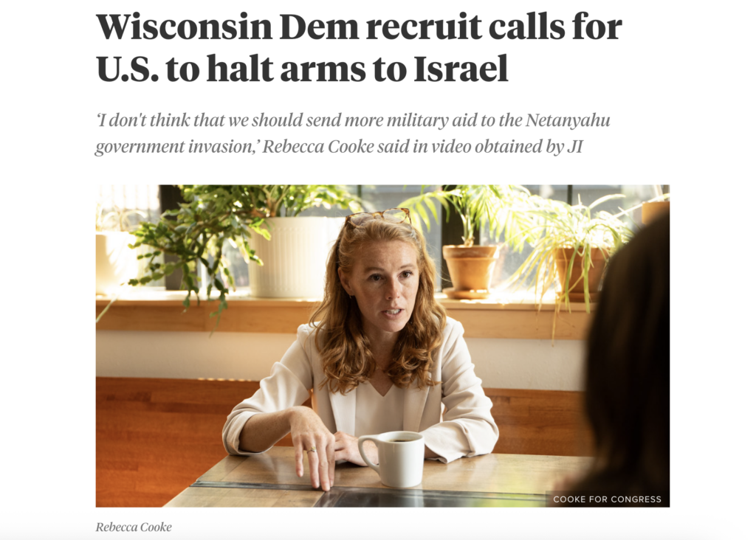Screen dimensions: 756x540
Task: Click the italic subheading quote about military aid
Action: point(353,133)
